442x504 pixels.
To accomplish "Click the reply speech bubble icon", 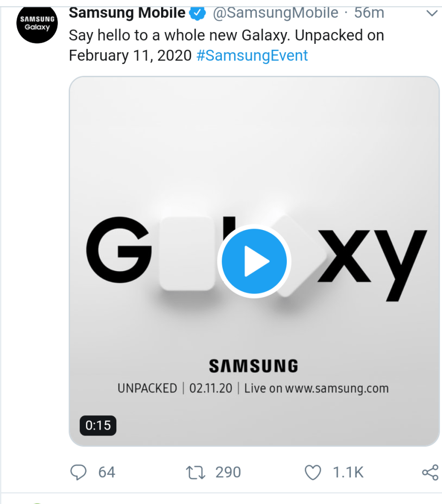I will click(x=78, y=472).
